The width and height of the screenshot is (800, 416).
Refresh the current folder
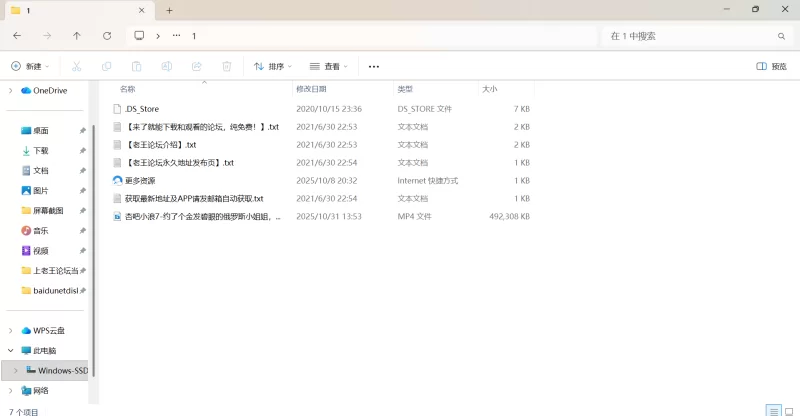coord(107,36)
